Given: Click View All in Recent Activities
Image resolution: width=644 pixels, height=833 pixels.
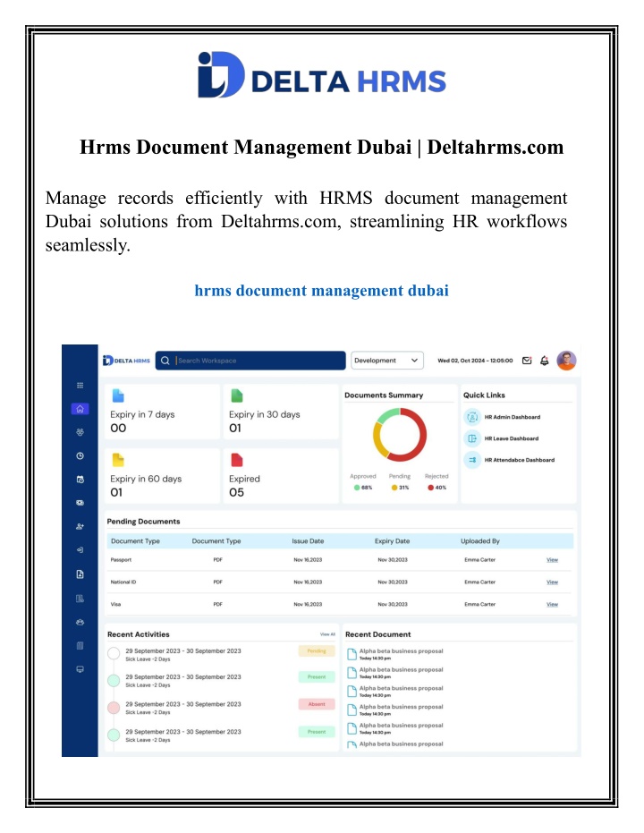Looking at the screenshot, I should [327, 634].
